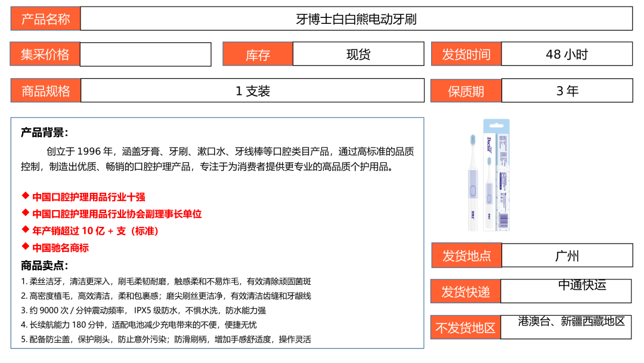The width and height of the screenshot is (644, 363).
Task: Select the specification value 1 支装
Action: point(253,91)
